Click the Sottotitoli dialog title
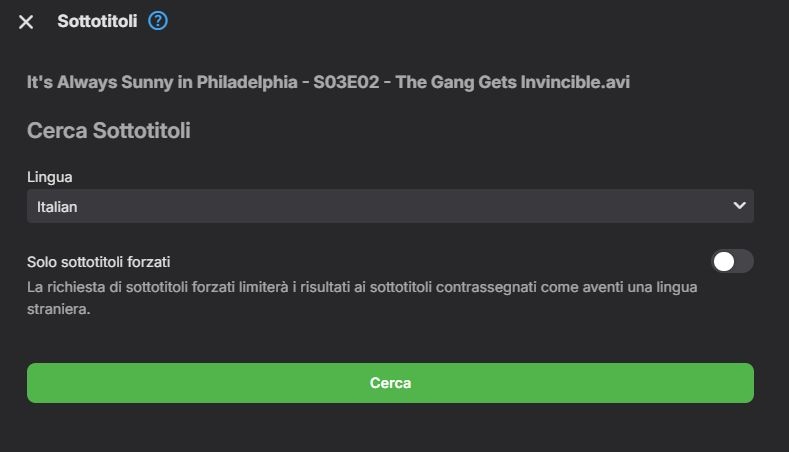The height and width of the screenshot is (452, 789). pyautogui.click(x=97, y=21)
